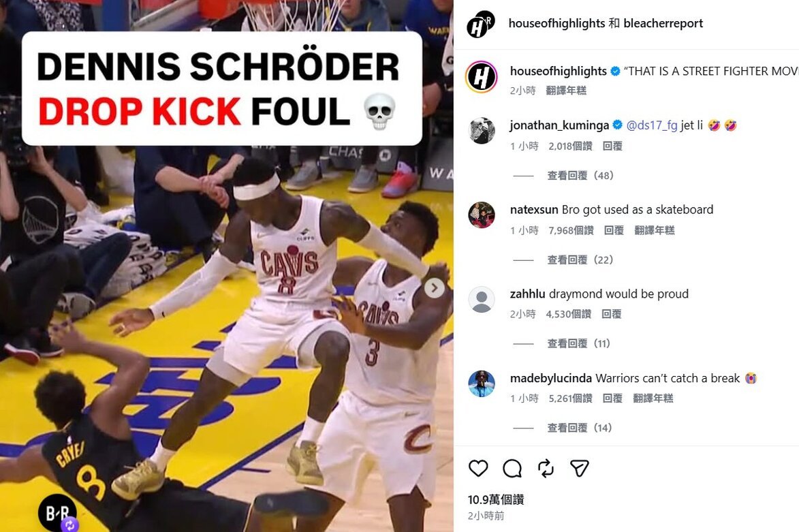Open the houseofhighlights avatar in the post header
Image resolution: width=799 pixels, height=532 pixels.
click(480, 24)
